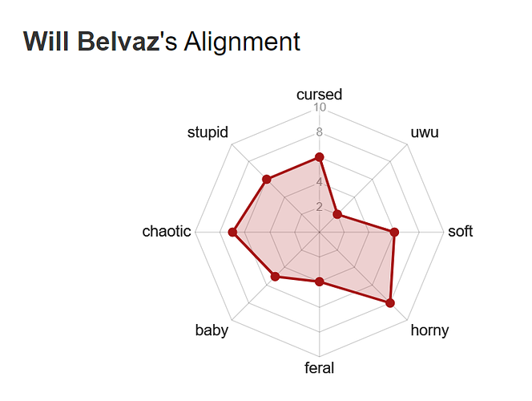Click the scale tick label 8
532x401 pixels.
pos(320,133)
